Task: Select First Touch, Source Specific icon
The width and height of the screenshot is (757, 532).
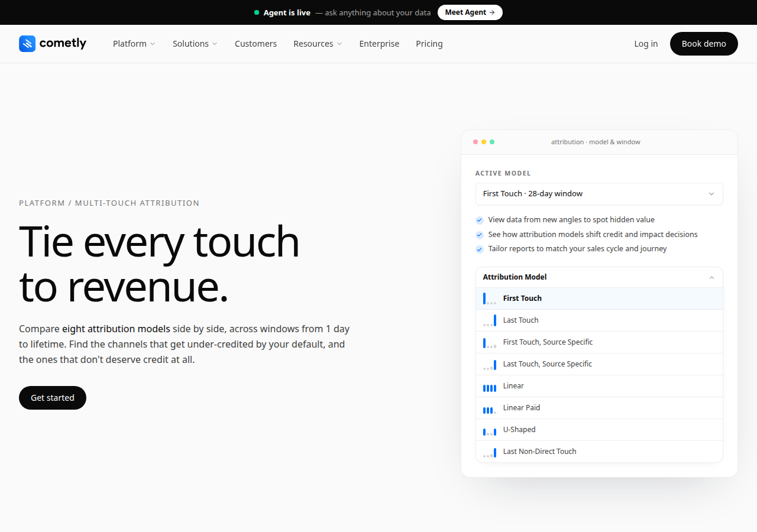Action: coord(490,342)
